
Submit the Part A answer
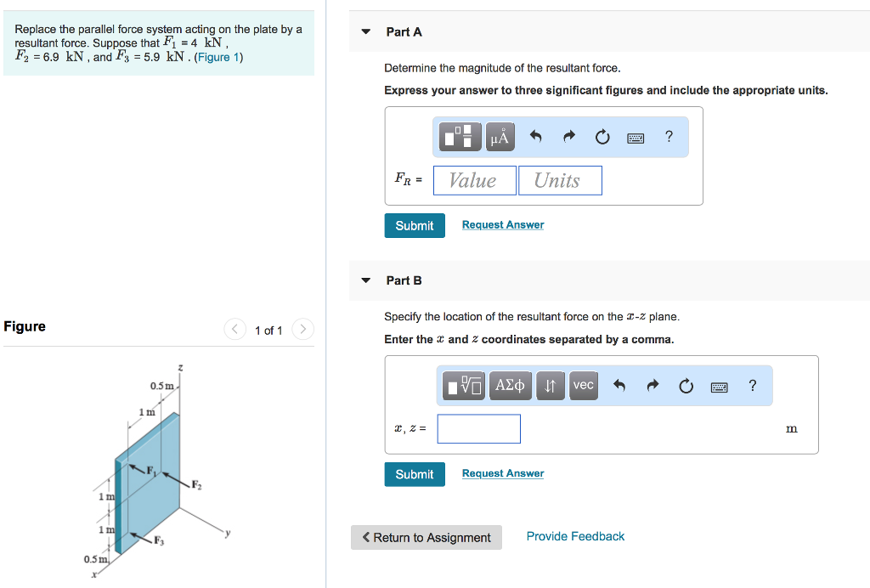tap(415, 225)
